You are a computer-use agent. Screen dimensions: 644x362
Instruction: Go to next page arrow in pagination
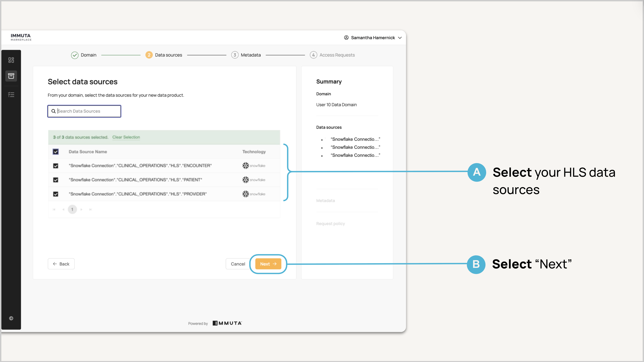point(81,210)
